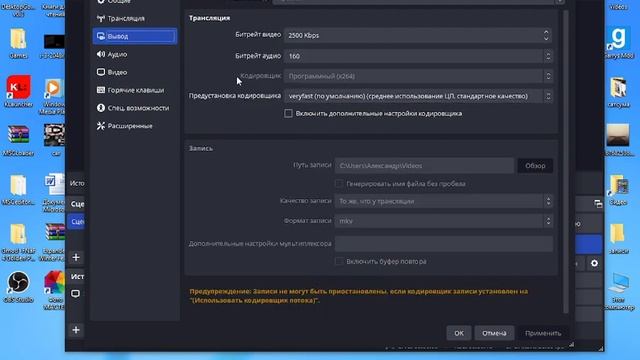This screenshot has height=360, width=640.
Task: Open the Формат записи dropdown
Action: [x=444, y=221]
